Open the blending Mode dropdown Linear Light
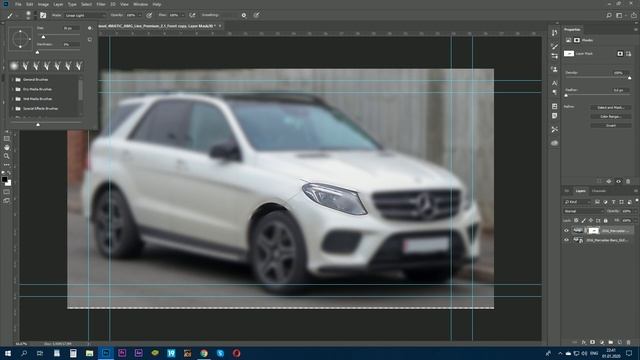Screen dimensions: 640x360 tap(84, 15)
